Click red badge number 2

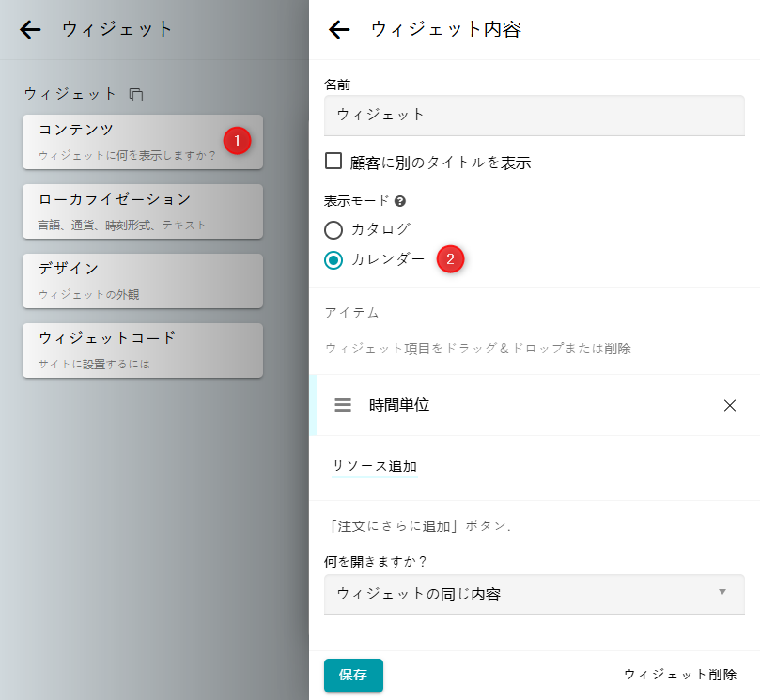point(451,259)
